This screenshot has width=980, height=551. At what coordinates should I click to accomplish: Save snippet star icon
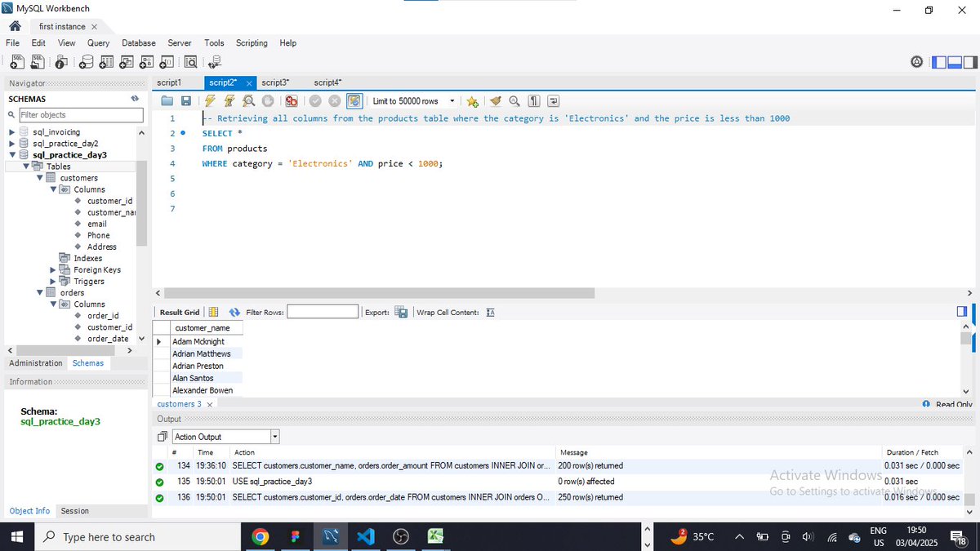pos(472,101)
